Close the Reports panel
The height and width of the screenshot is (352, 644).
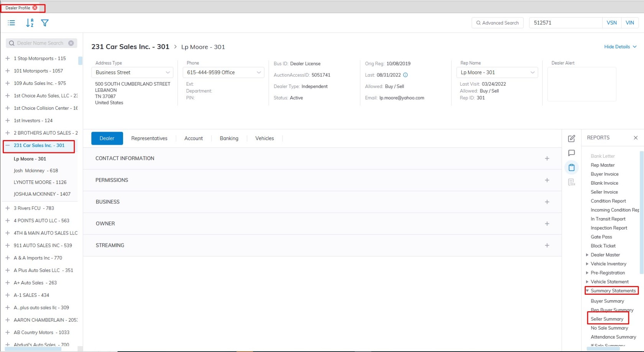pyautogui.click(x=635, y=138)
